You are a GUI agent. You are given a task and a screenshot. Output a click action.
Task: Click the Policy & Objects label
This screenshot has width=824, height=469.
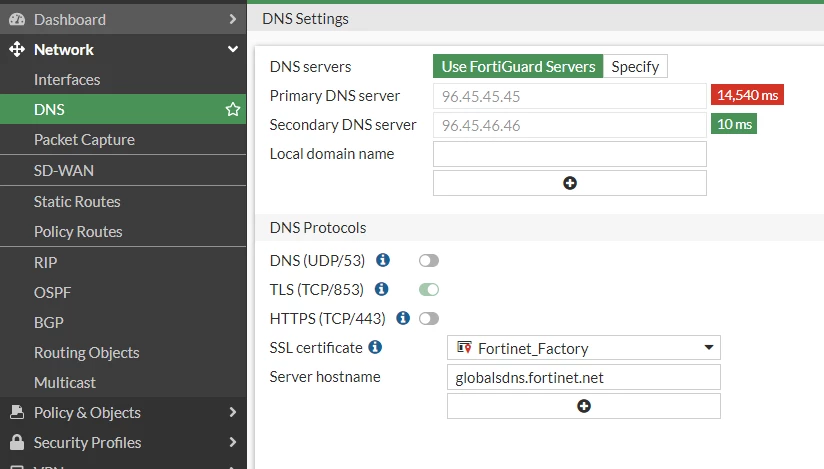[87, 413]
